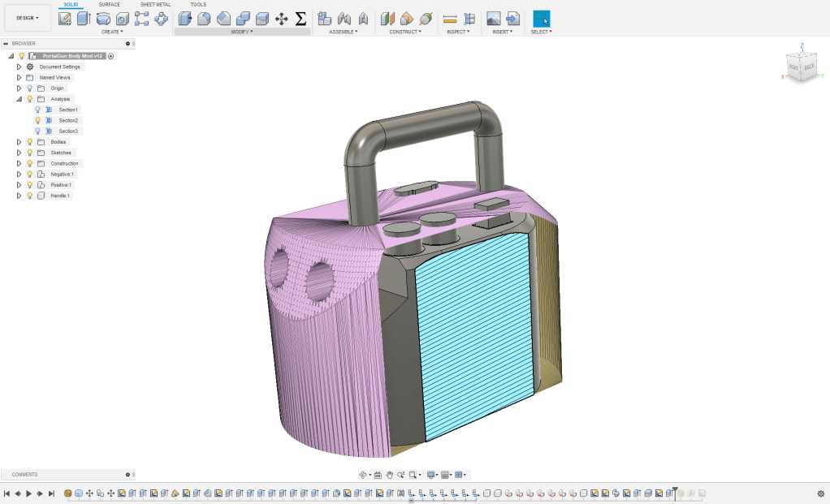The height and width of the screenshot is (504, 830).
Task: Expand the Sketches folder in browser
Action: tap(19, 153)
